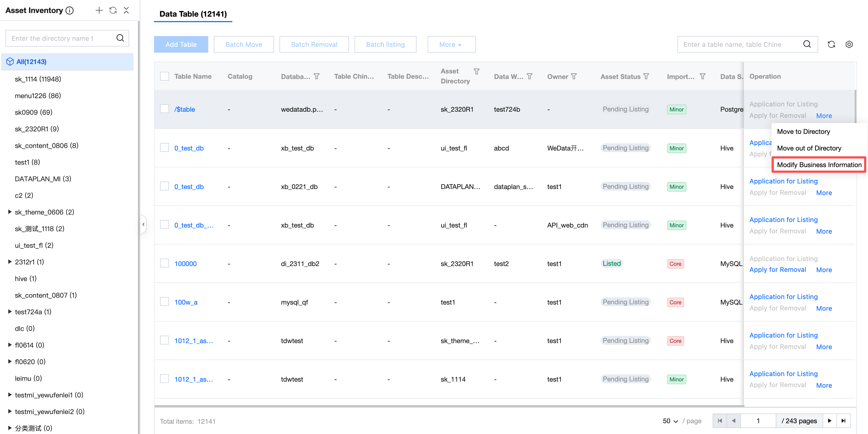
Task: Open the More dropdown in toolbar
Action: [x=451, y=44]
